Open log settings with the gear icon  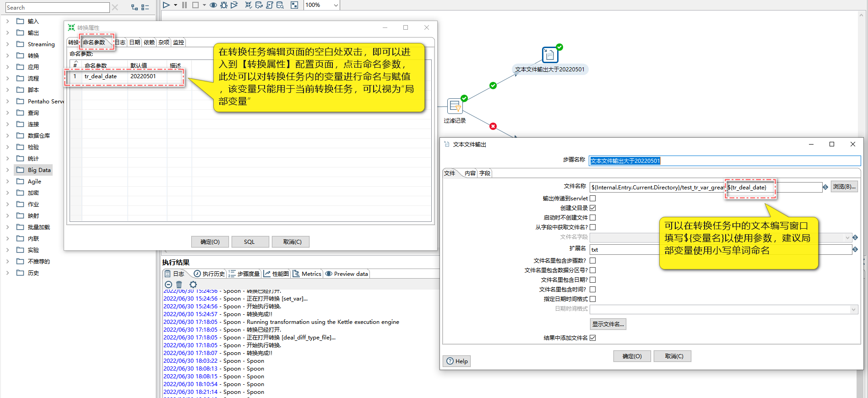pos(193,285)
